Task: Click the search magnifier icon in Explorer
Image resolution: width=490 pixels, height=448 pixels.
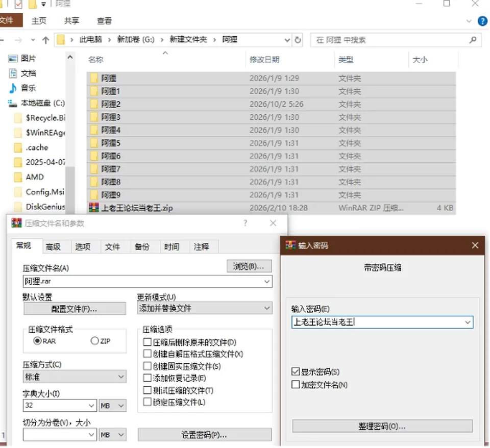Action: (x=473, y=40)
